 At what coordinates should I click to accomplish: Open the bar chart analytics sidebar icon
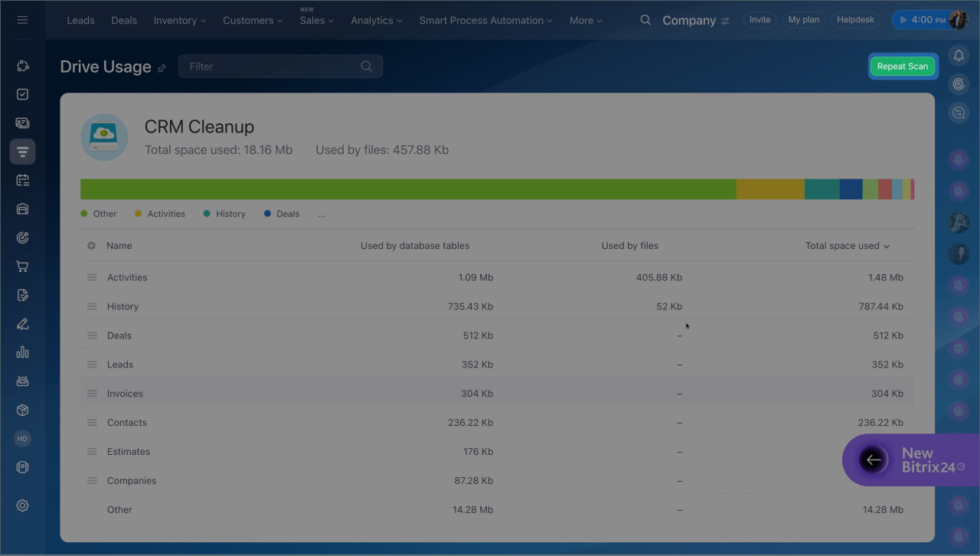click(22, 352)
